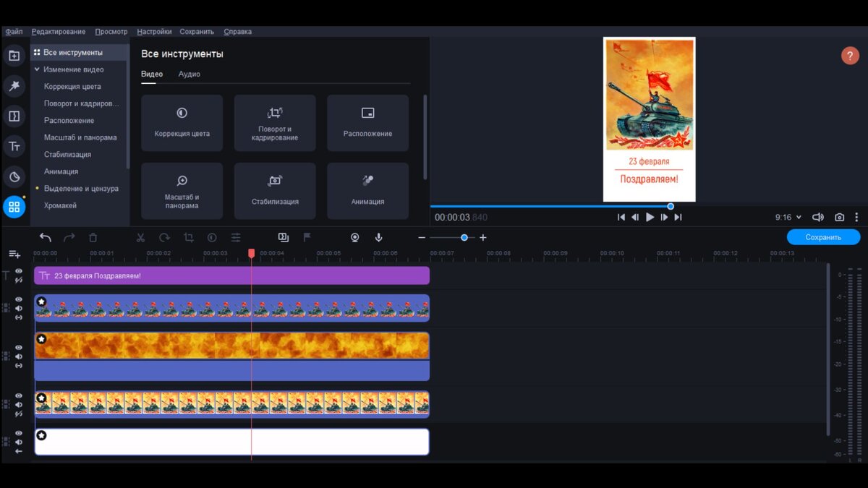This screenshot has height=488, width=868.
Task: Zoom out the timeline with minus
Action: pos(422,238)
